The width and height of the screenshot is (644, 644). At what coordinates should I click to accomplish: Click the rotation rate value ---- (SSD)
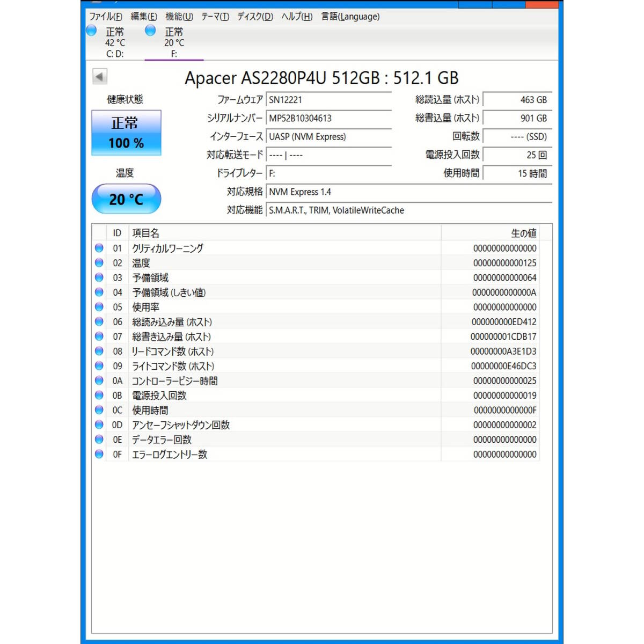pos(517,137)
